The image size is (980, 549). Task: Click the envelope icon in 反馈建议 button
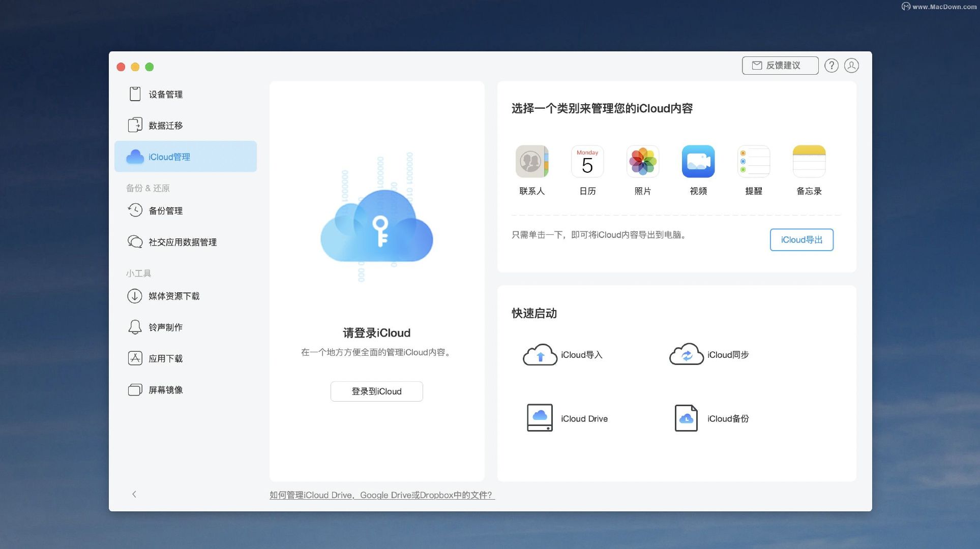757,66
